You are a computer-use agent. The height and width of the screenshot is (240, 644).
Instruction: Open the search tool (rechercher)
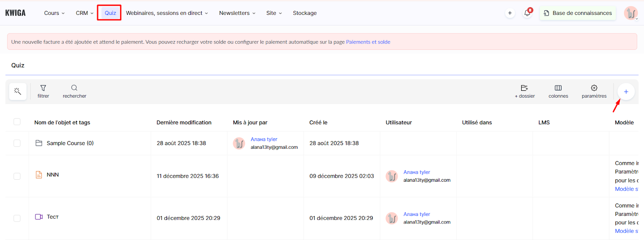pos(74,91)
